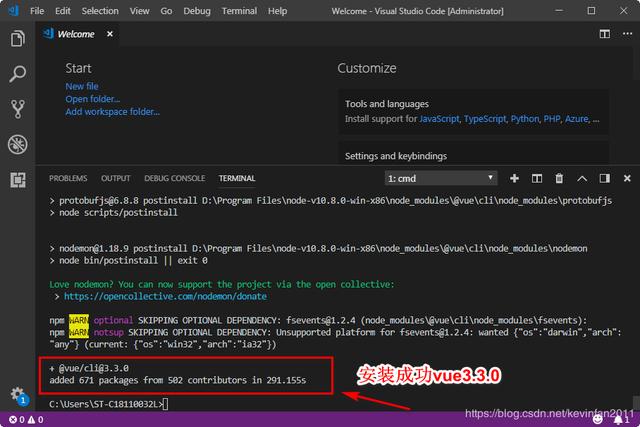640x427 pixels.
Task: Open the File menu
Action: tap(37, 11)
